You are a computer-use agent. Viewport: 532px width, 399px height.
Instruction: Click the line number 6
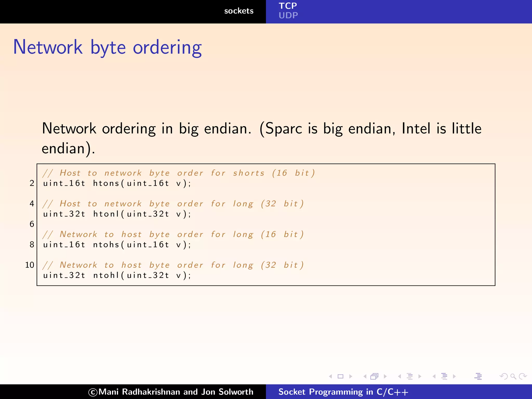[x=32, y=224]
